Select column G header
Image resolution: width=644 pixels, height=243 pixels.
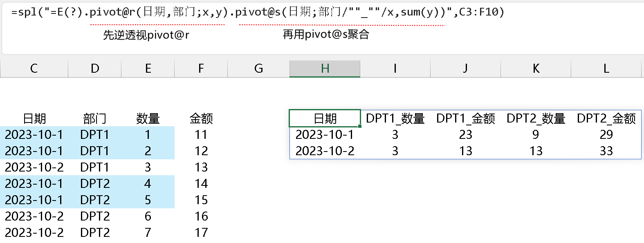click(258, 69)
